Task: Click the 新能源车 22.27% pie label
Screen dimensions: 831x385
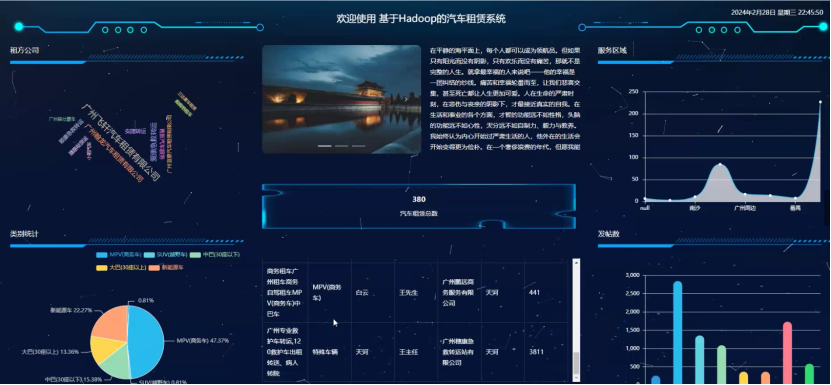Action: tap(72, 310)
